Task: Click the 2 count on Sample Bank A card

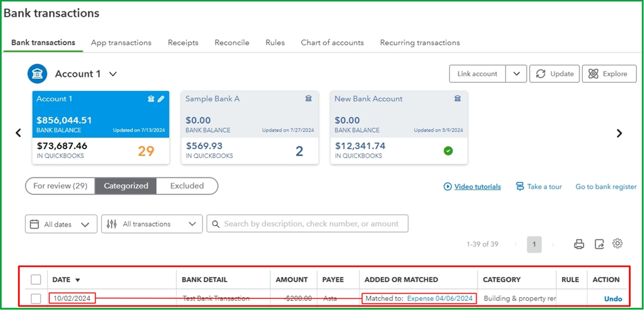Action: pyautogui.click(x=299, y=151)
